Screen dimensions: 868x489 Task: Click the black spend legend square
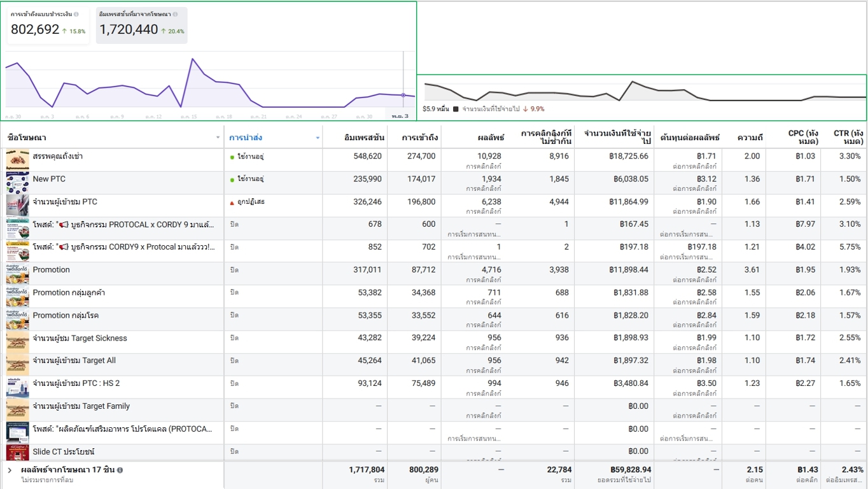(x=456, y=109)
